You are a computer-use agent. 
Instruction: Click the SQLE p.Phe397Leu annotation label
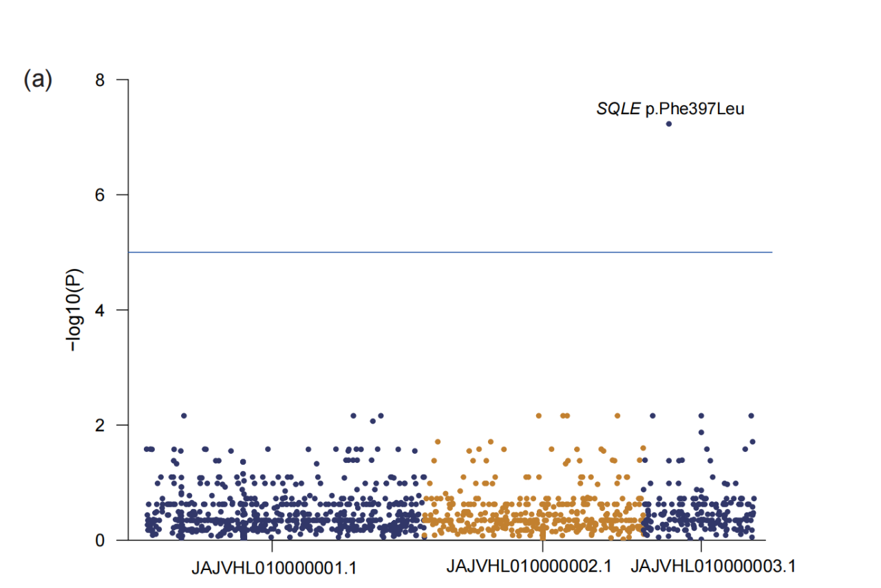pyautogui.click(x=670, y=109)
